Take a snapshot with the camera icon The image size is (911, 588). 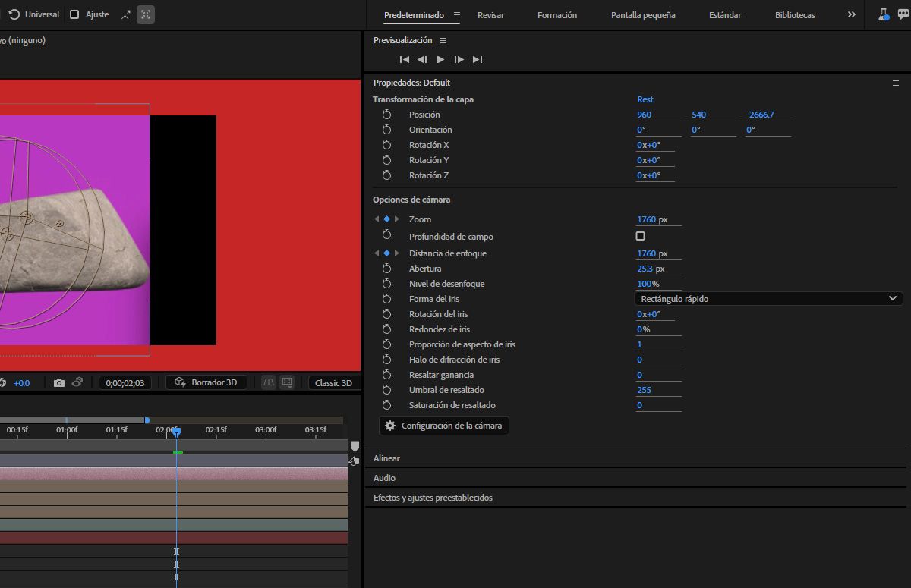coord(59,383)
